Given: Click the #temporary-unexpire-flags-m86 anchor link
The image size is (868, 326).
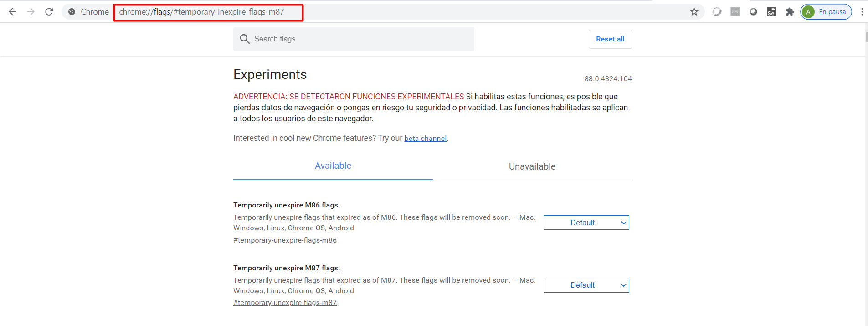Looking at the screenshot, I should pos(285,240).
